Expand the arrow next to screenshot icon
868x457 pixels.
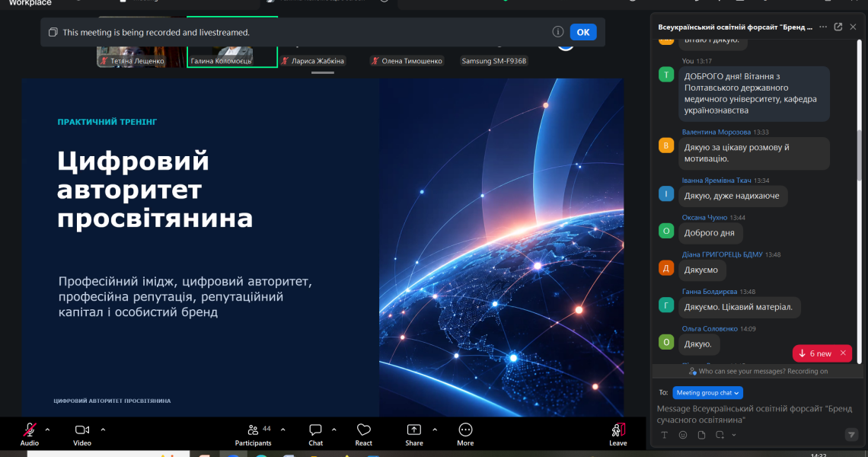coord(734,435)
